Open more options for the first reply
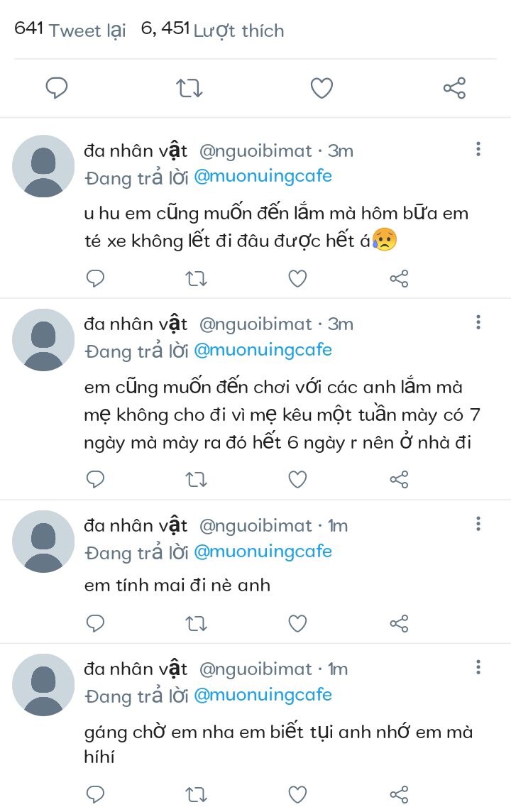511x812 pixels. (478, 149)
